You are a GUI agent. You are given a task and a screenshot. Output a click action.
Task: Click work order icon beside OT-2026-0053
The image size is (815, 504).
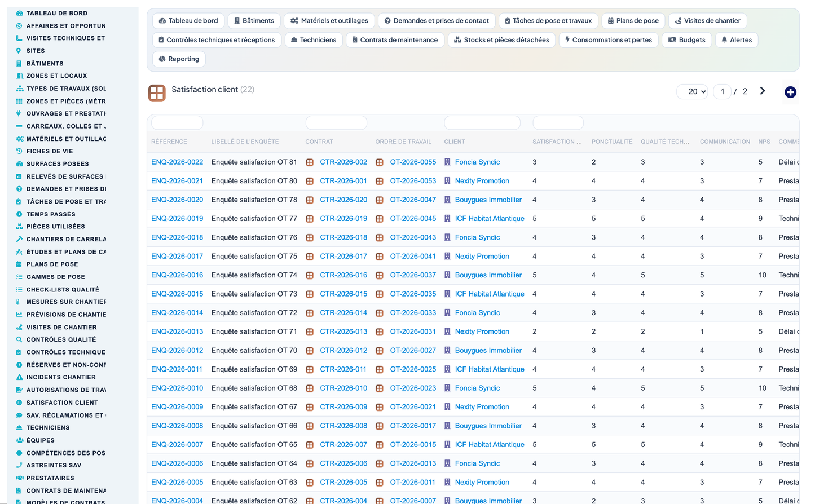pos(380,181)
